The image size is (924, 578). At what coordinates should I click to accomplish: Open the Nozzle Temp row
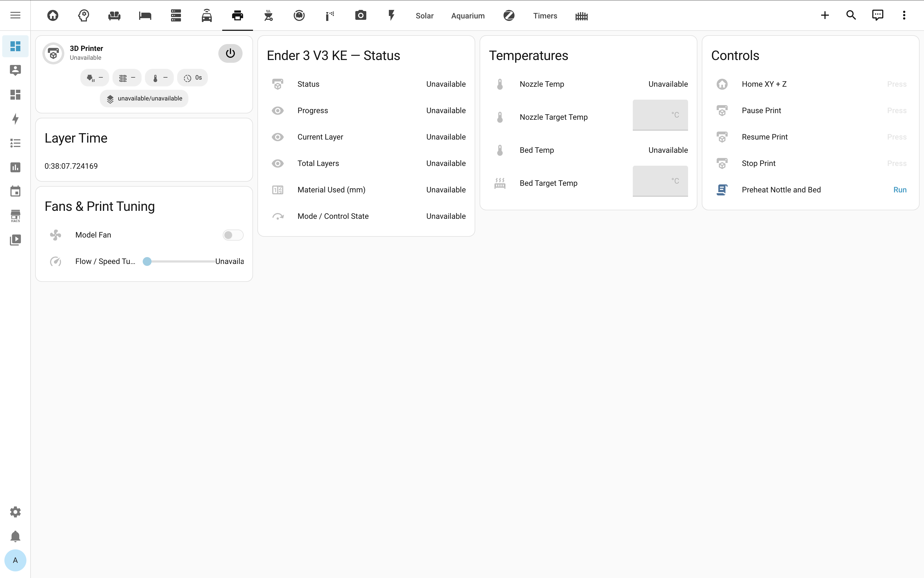588,84
